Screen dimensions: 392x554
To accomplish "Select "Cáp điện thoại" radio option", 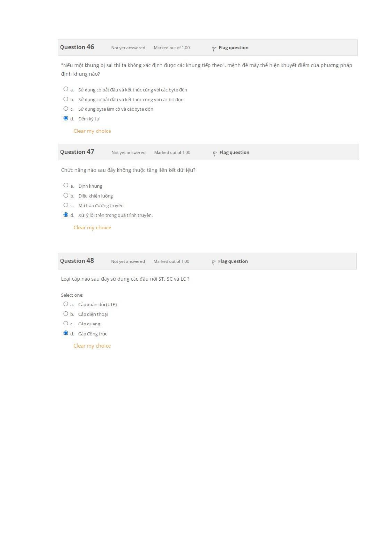I will click(66, 314).
